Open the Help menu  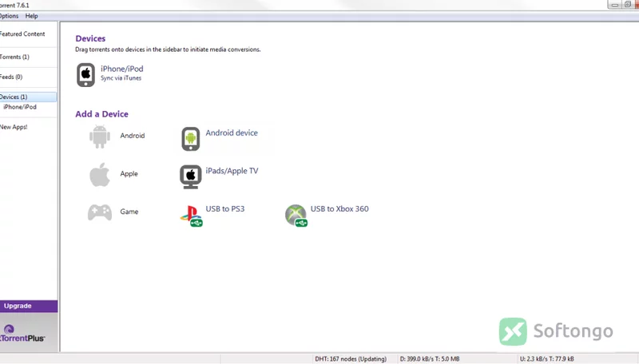pyautogui.click(x=31, y=16)
